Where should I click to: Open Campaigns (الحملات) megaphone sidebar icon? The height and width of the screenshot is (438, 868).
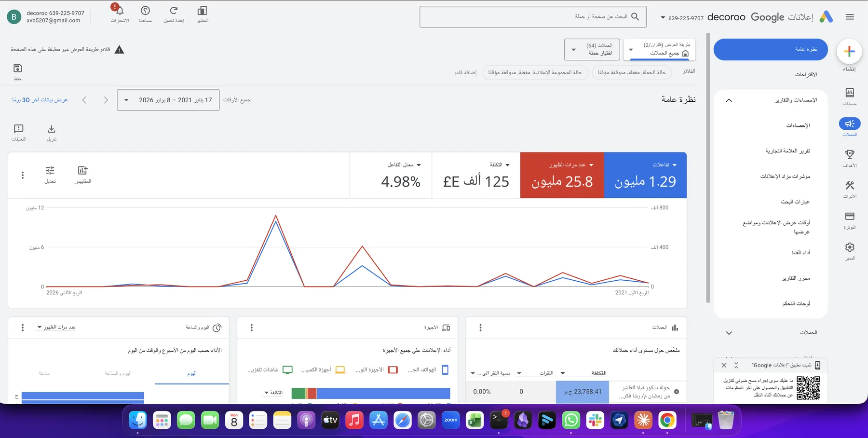(850, 124)
